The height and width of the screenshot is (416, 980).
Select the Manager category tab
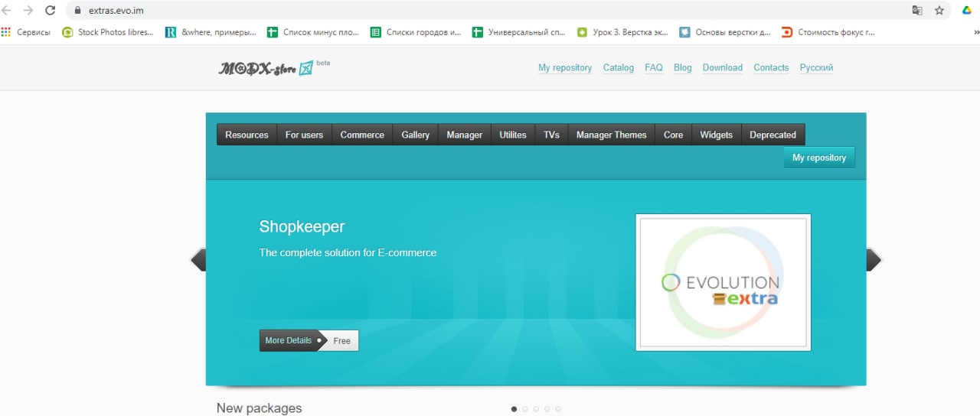pyautogui.click(x=465, y=135)
